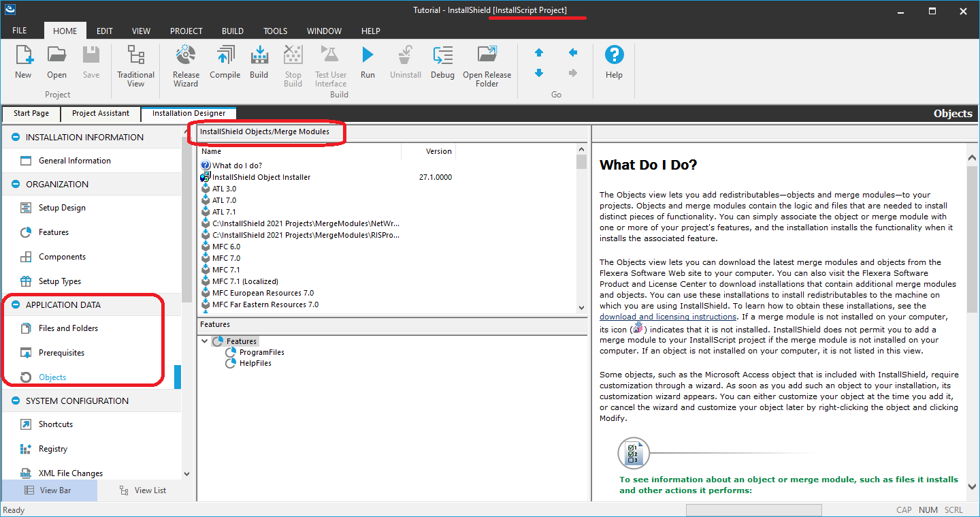Click the sidebar scroll down arrow
980x517 pixels.
pos(187,473)
